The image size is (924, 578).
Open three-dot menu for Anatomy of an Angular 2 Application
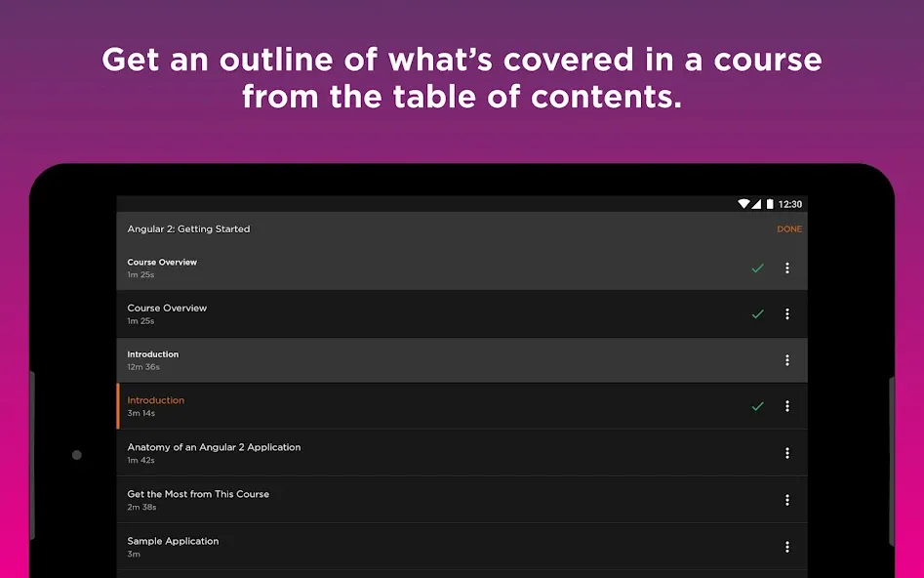coord(786,453)
